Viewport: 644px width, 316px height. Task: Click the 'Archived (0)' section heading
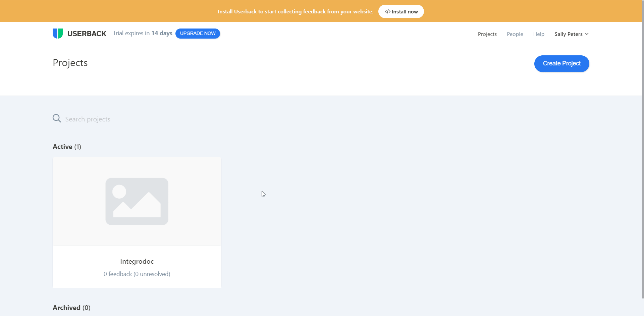pos(71,308)
